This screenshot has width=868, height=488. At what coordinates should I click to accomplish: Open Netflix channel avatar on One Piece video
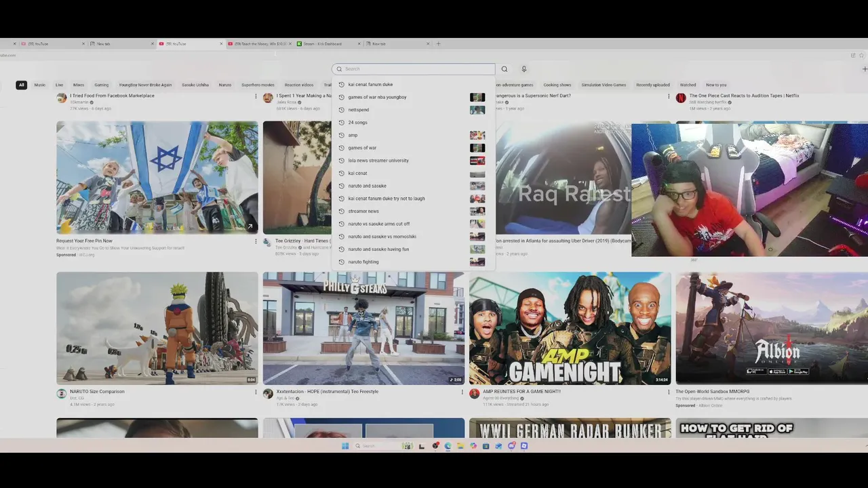(x=681, y=98)
